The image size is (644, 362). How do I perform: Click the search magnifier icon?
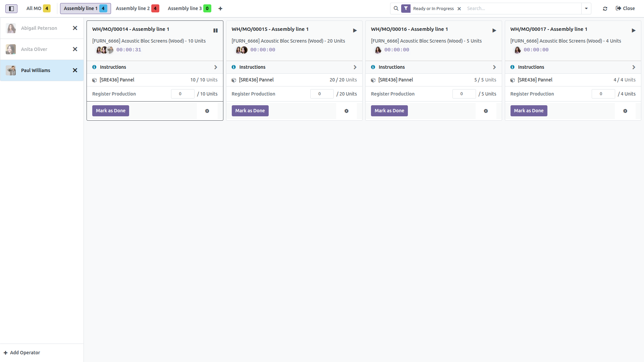[396, 8]
